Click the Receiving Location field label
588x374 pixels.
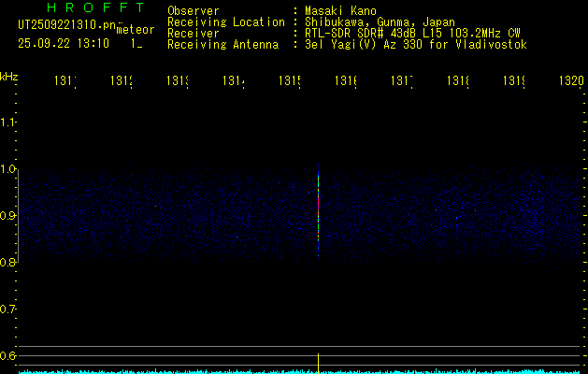click(x=225, y=22)
